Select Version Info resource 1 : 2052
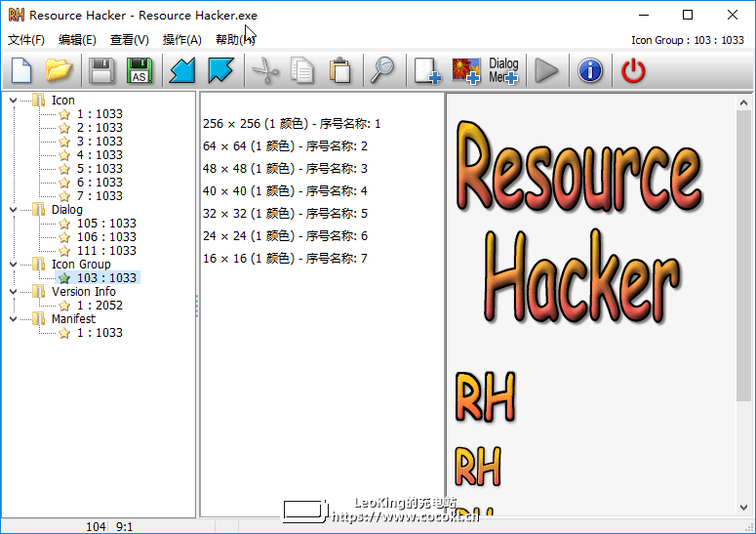This screenshot has width=756, height=534. coord(99,306)
